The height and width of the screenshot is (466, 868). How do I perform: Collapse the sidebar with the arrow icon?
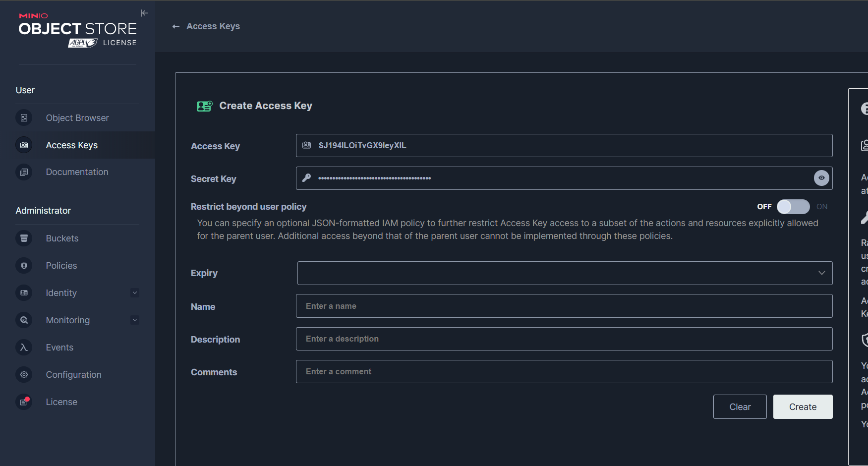pyautogui.click(x=144, y=13)
